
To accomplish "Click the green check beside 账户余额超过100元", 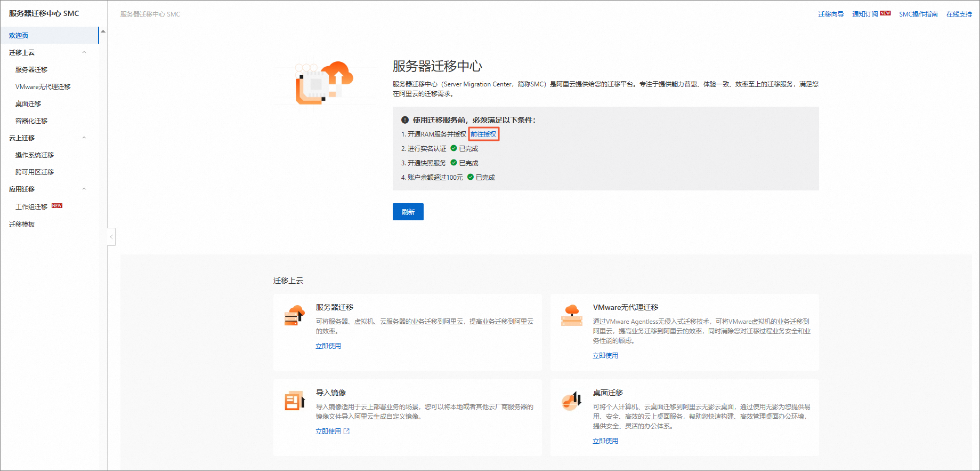I will click(471, 177).
